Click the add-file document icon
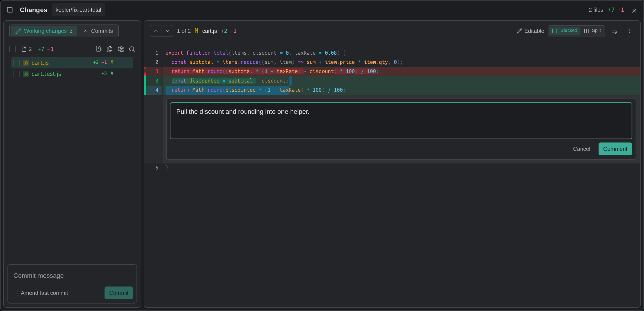This screenshot has height=311, width=644. [99, 49]
